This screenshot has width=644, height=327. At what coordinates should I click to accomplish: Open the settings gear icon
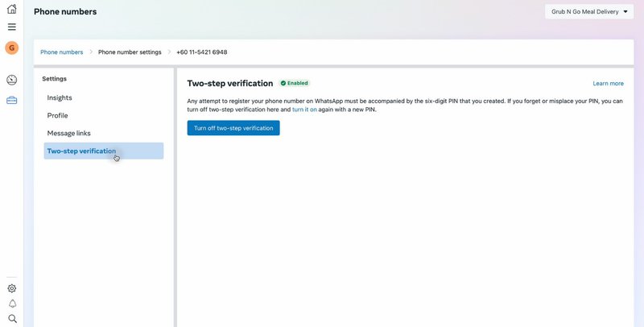tap(12, 288)
